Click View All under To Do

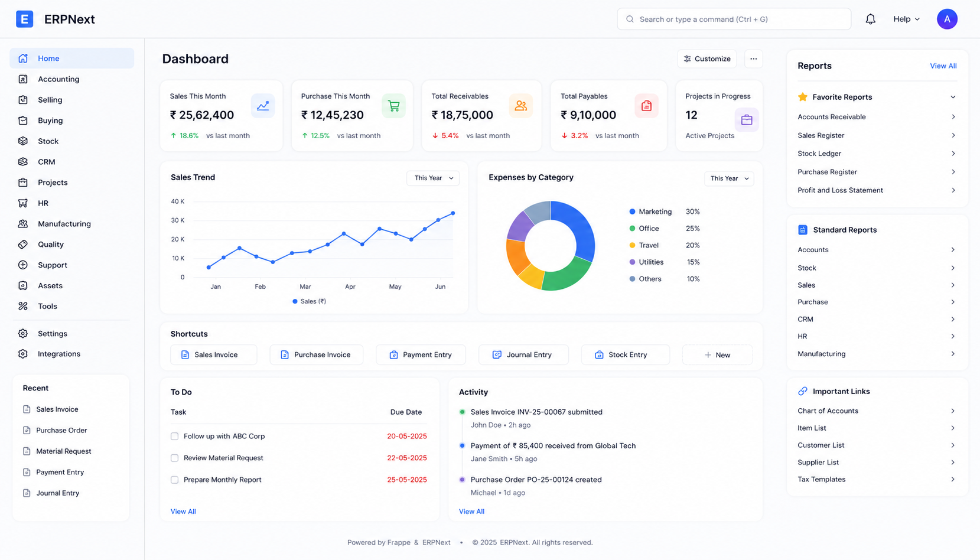(x=183, y=512)
